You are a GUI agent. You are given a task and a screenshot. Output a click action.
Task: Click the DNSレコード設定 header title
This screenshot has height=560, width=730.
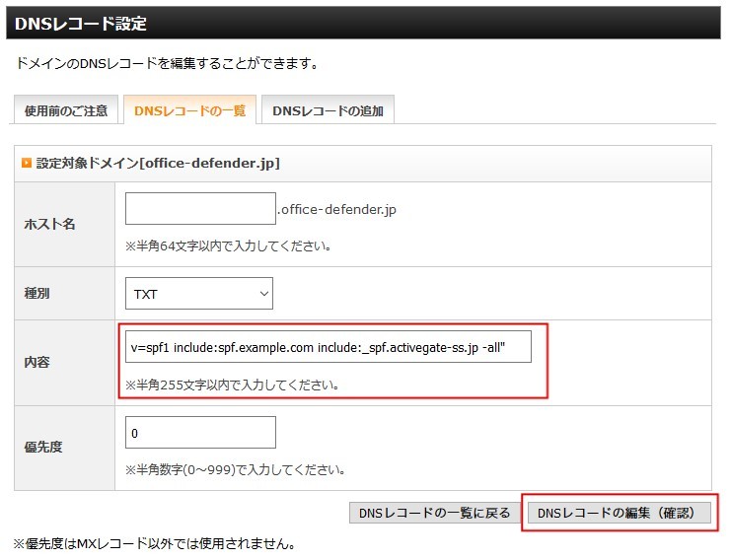coord(81,23)
